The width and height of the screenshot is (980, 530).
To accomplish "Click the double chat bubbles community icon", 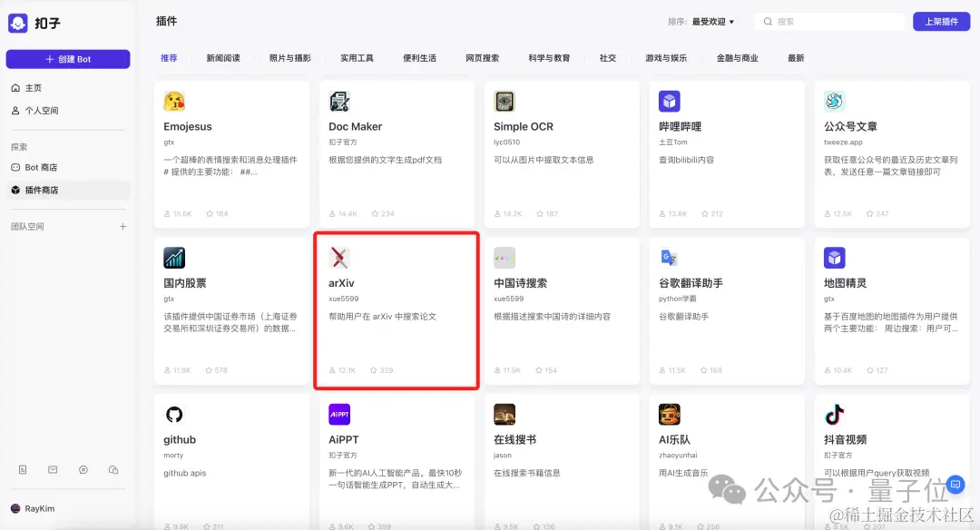I will click(113, 469).
